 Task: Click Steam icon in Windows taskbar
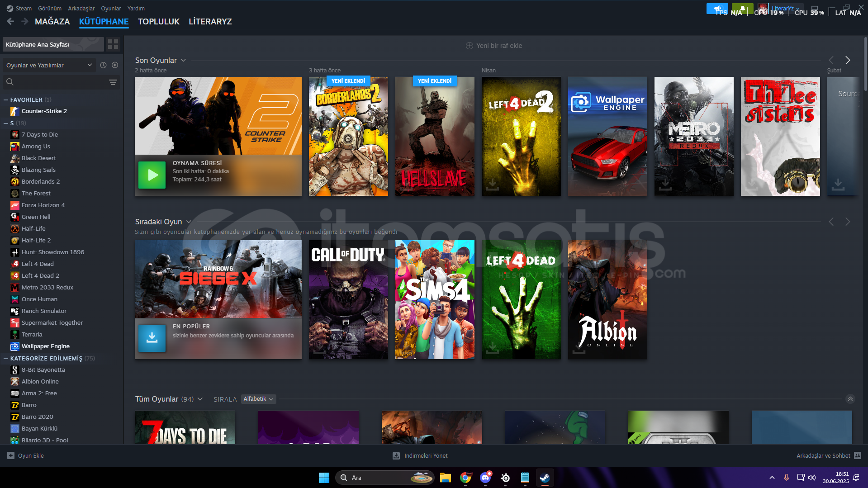(545, 478)
